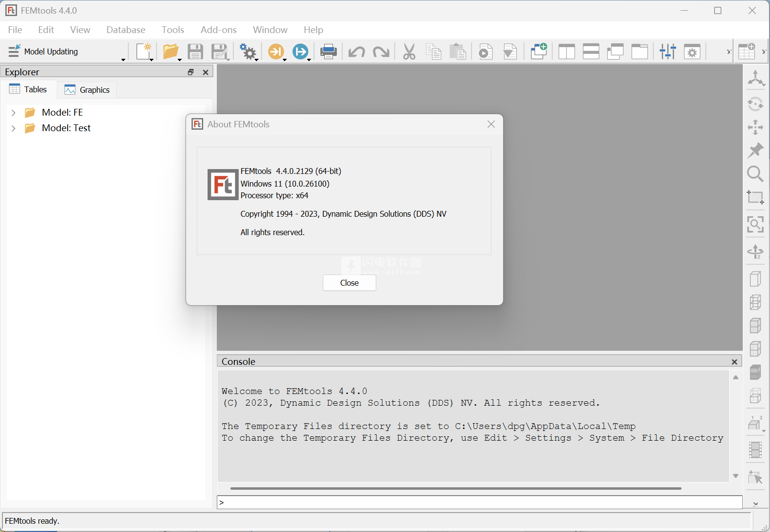Switch to the Graphics tab
770x532 pixels.
(87, 89)
